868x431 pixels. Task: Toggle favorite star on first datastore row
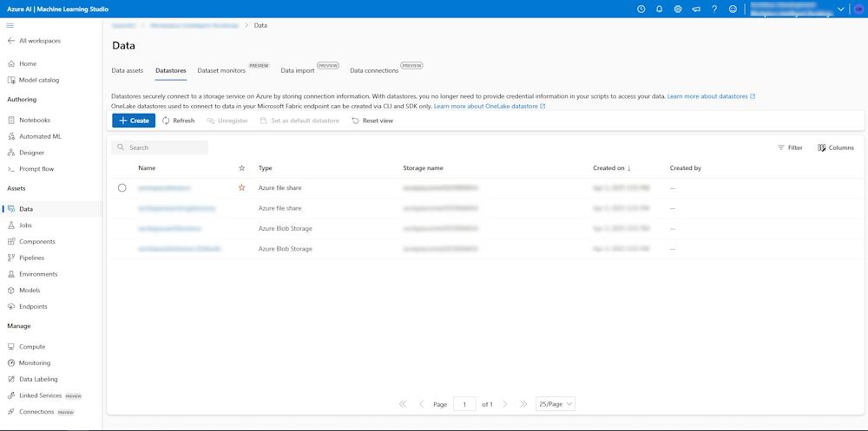coord(241,187)
